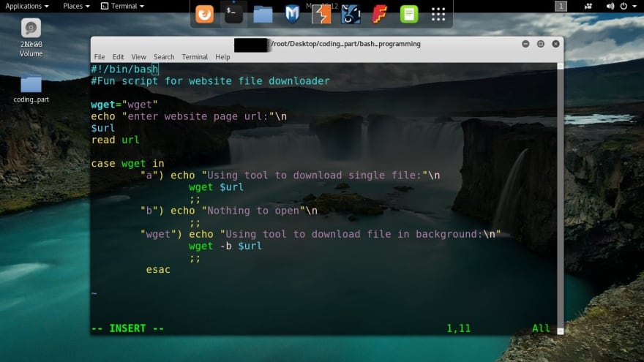Open the File menu
This screenshot has width=644, height=362.
pyautogui.click(x=99, y=56)
